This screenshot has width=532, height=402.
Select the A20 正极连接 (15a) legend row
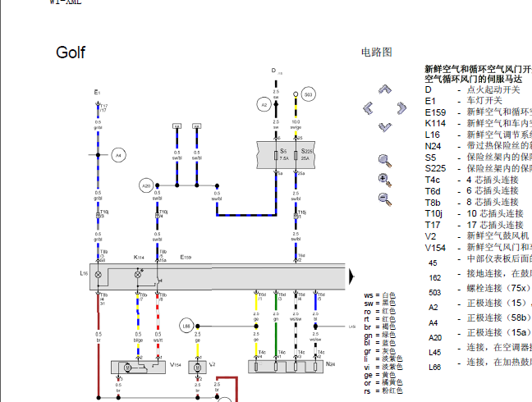click(x=479, y=335)
